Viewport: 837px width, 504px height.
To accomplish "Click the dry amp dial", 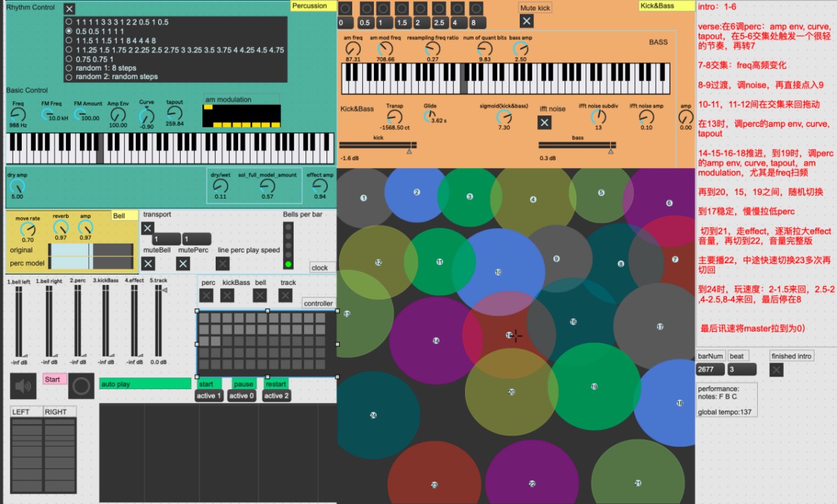I will [x=18, y=186].
